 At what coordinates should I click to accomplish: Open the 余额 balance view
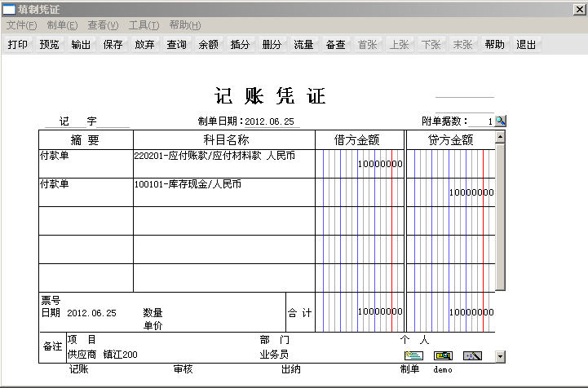point(208,45)
